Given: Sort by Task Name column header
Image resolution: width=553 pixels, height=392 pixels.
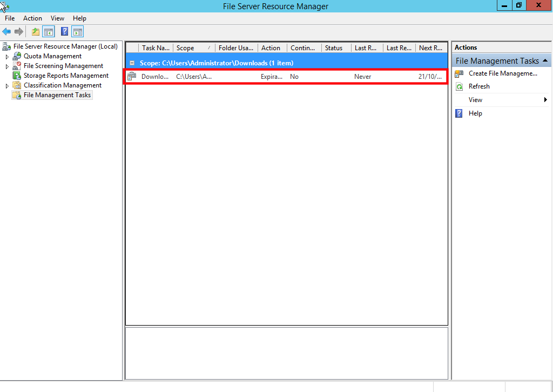Looking at the screenshot, I should tap(156, 48).
